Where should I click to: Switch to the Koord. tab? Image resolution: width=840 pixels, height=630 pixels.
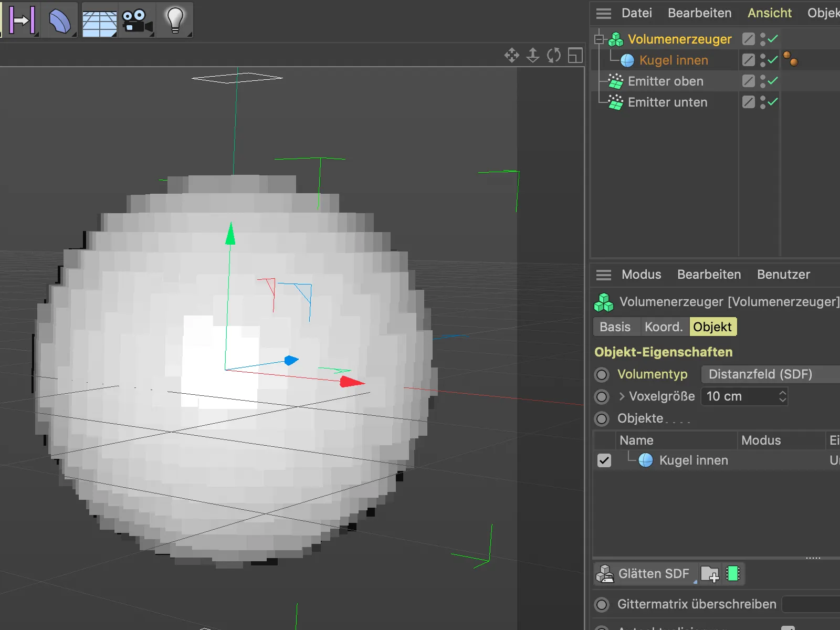(x=664, y=327)
